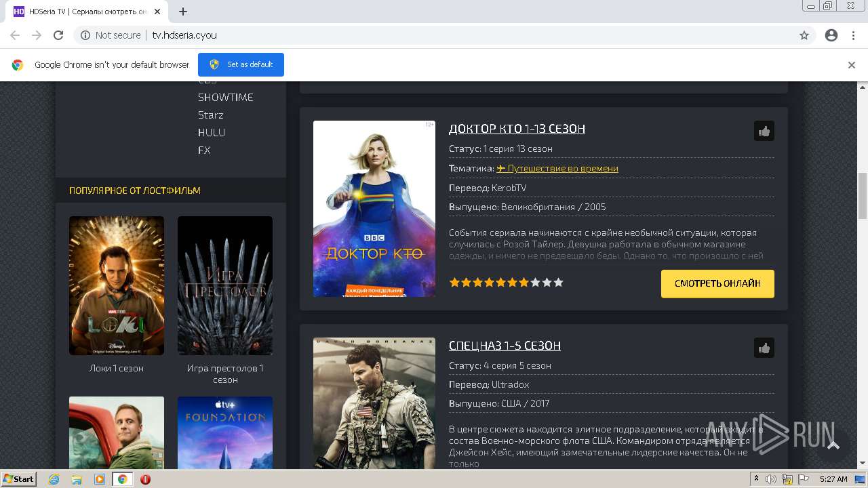The width and height of the screenshot is (868, 488).
Task: Click the back navigation arrow
Action: 15,35
